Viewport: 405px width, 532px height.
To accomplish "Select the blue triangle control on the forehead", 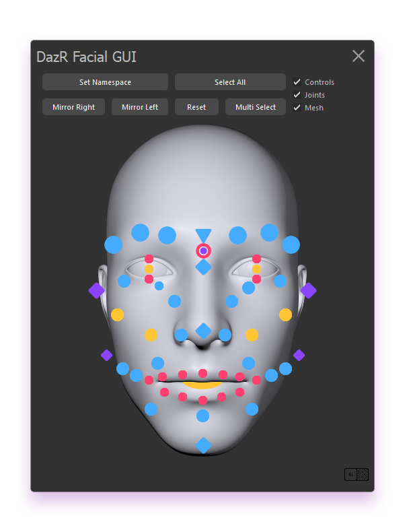I will click(x=203, y=235).
